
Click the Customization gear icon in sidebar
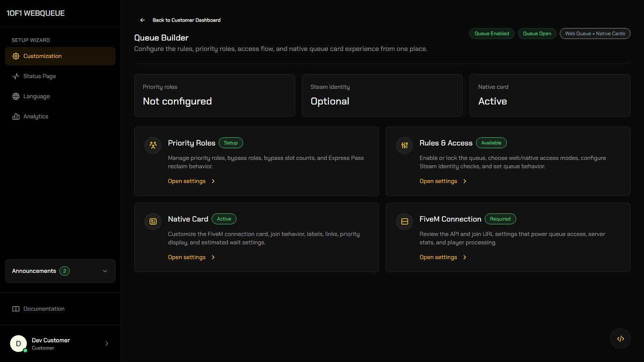coord(16,56)
